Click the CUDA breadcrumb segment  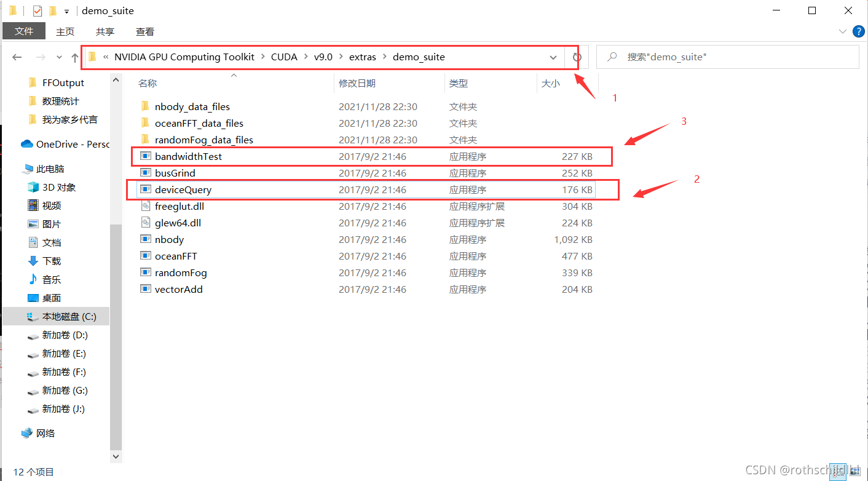[284, 57]
